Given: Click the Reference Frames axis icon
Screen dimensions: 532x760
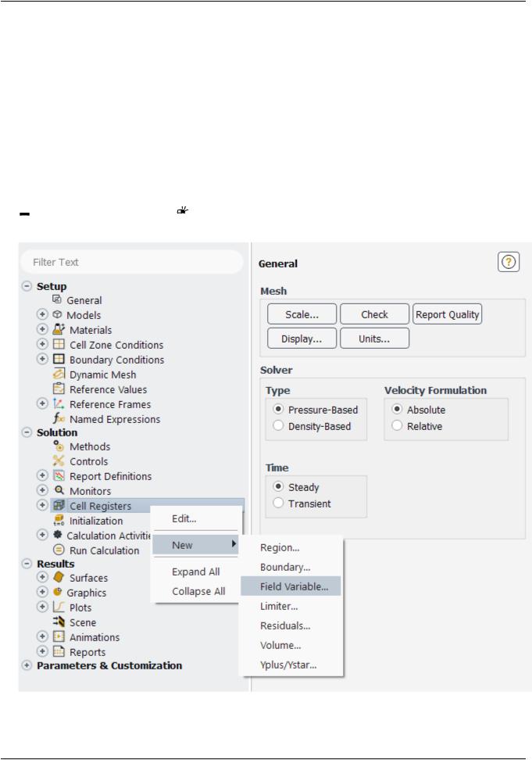Looking at the screenshot, I should [x=59, y=403].
